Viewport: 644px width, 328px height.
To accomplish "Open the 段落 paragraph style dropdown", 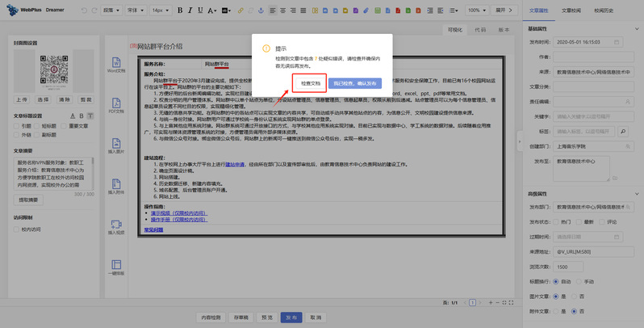I will tap(111, 11).
